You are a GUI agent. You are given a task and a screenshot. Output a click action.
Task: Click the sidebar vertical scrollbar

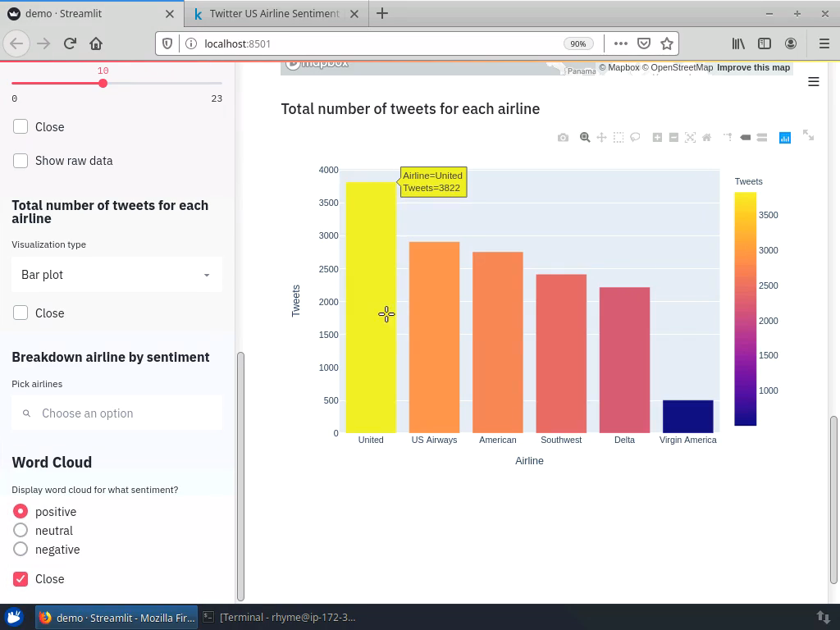(240, 477)
